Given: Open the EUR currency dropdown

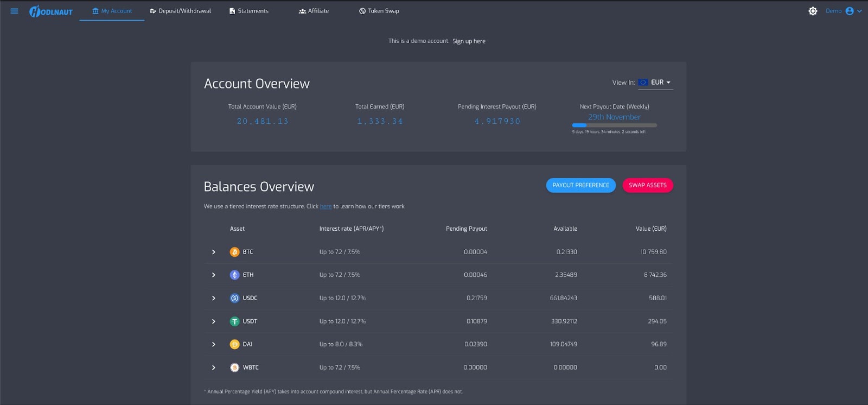Looking at the screenshot, I should coord(655,83).
